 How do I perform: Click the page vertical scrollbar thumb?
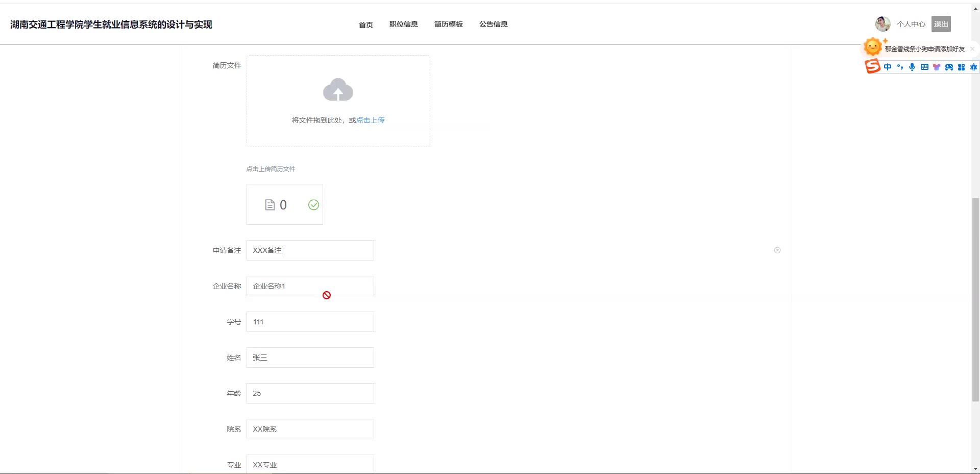point(975,300)
